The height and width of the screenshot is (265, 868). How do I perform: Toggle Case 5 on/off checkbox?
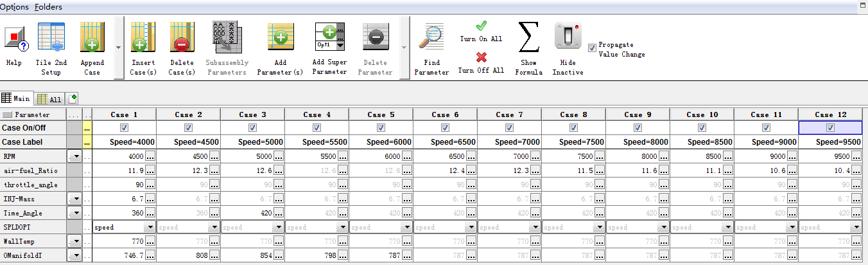381,128
